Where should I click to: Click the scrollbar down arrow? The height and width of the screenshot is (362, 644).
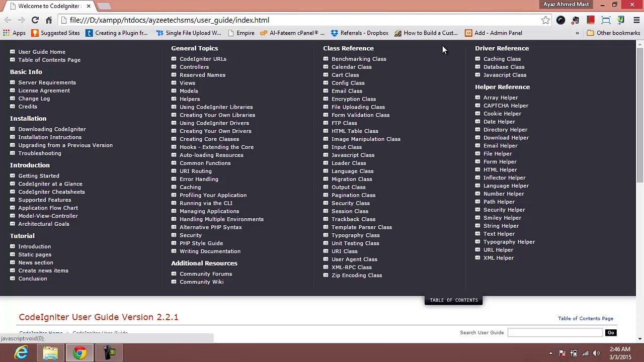(640, 338)
